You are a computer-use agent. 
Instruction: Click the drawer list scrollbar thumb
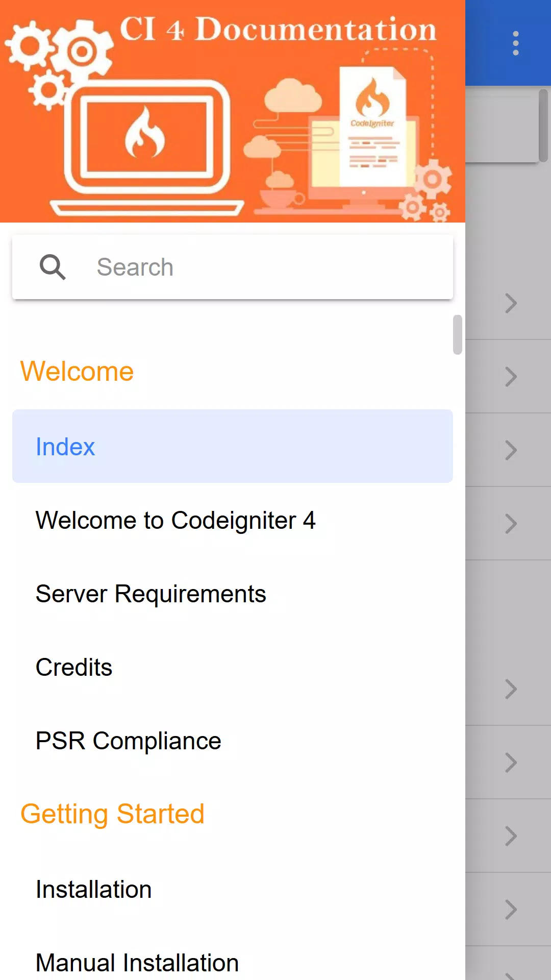[x=458, y=334]
